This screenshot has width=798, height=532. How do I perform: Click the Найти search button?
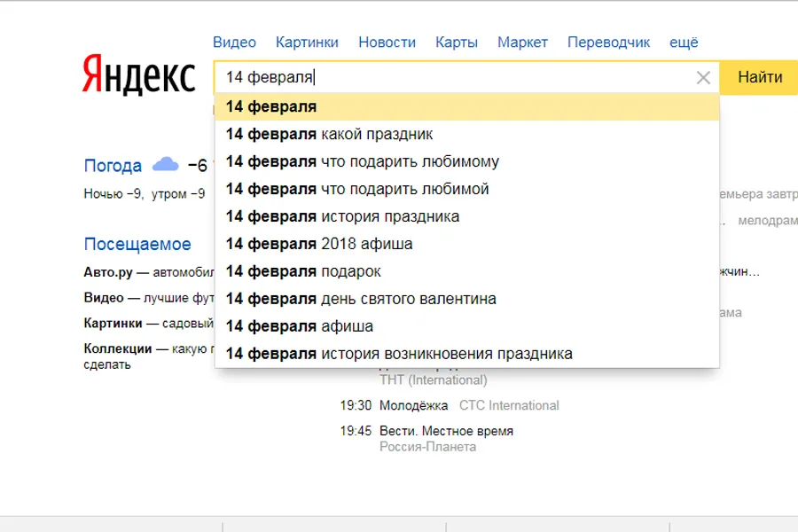point(760,77)
